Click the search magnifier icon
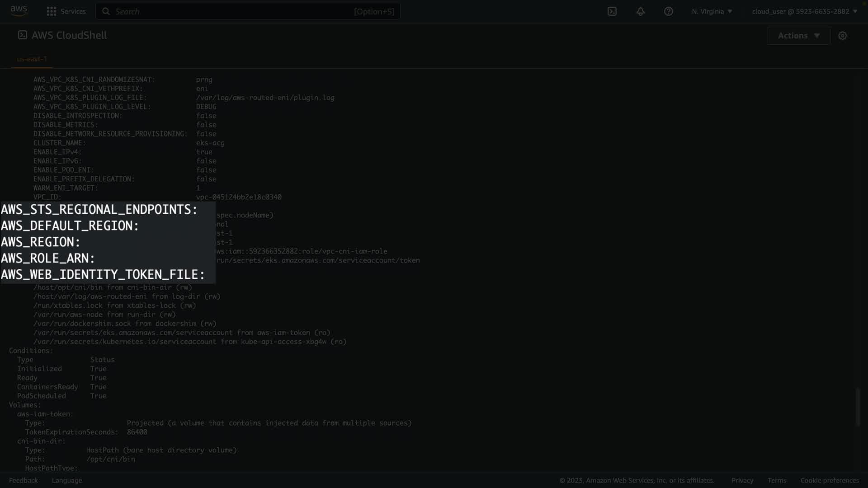Viewport: 868px width, 488px height. [x=106, y=11]
